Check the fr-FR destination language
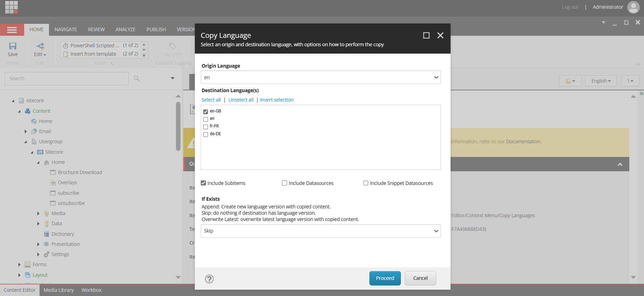The image size is (644, 296). click(206, 127)
